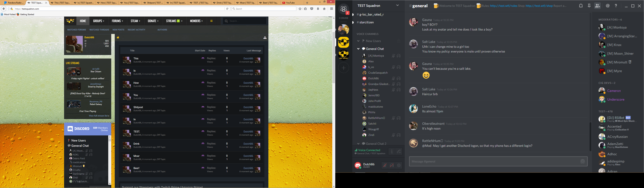Open FORUMS dropdown on website navbar
This screenshot has height=188, width=644.
(x=118, y=21)
